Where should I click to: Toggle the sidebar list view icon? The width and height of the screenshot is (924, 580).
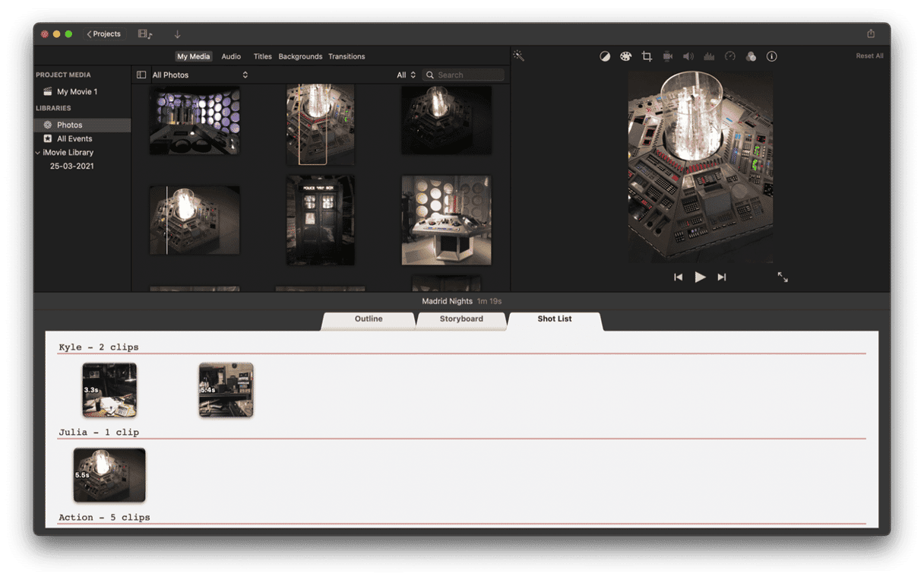pos(141,75)
